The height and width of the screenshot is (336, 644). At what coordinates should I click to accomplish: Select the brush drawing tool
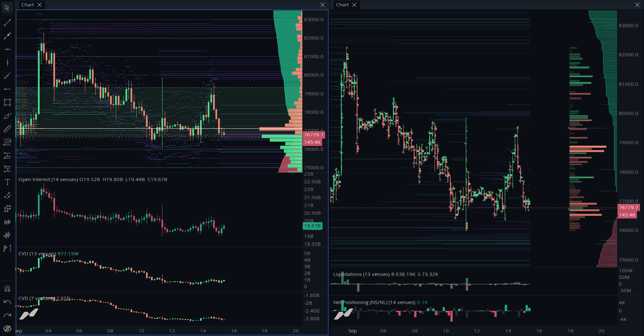click(x=7, y=116)
